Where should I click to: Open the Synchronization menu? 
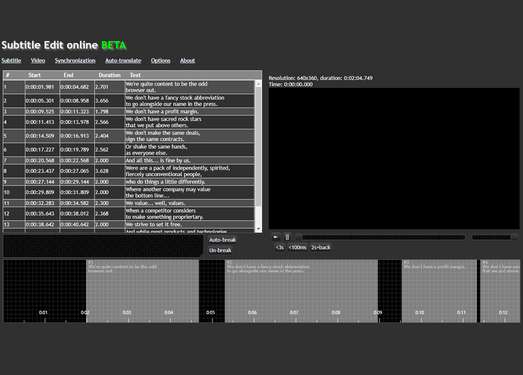pyautogui.click(x=75, y=60)
